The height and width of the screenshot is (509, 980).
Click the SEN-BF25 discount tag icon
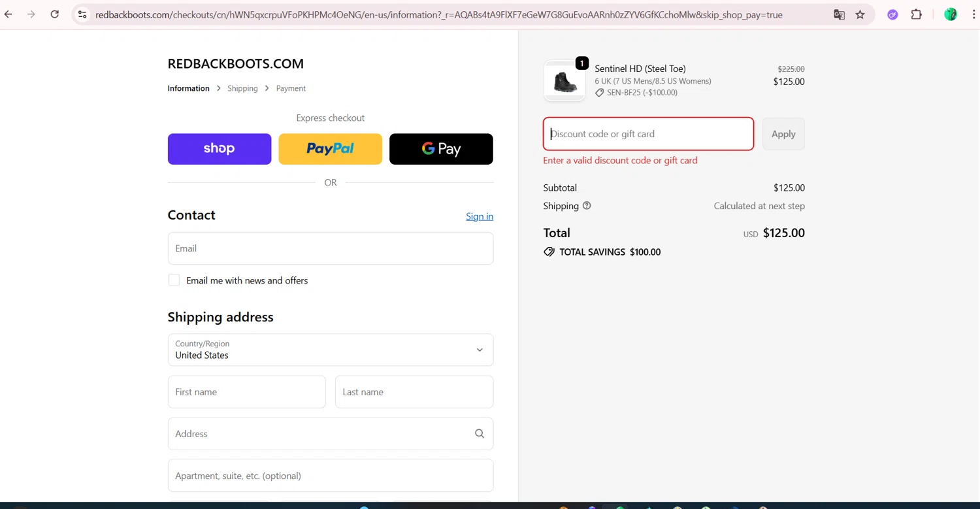coord(599,93)
